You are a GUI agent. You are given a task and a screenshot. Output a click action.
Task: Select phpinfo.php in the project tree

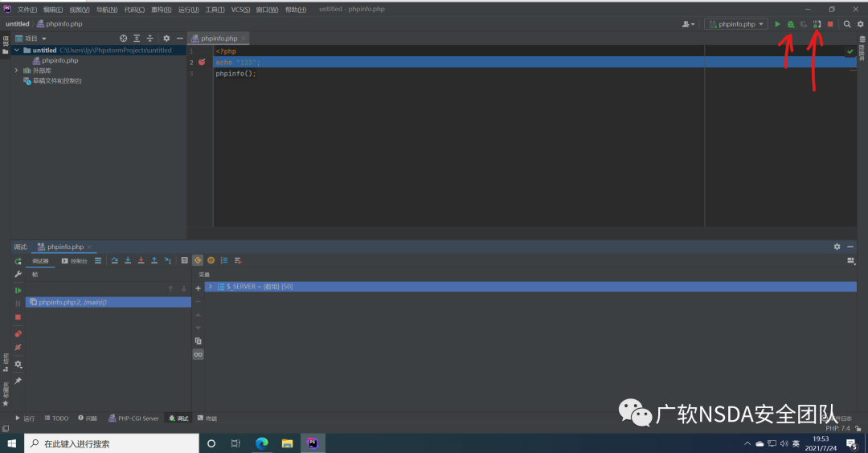click(x=59, y=61)
